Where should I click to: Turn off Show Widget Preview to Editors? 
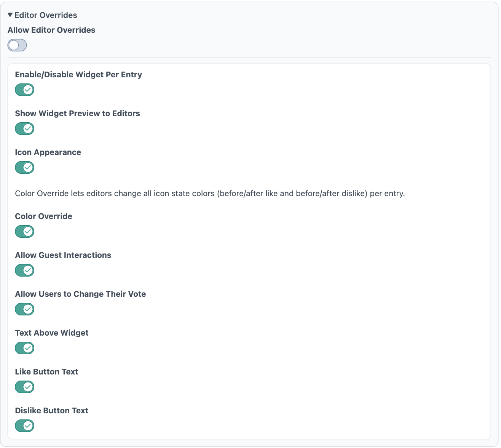(x=24, y=128)
